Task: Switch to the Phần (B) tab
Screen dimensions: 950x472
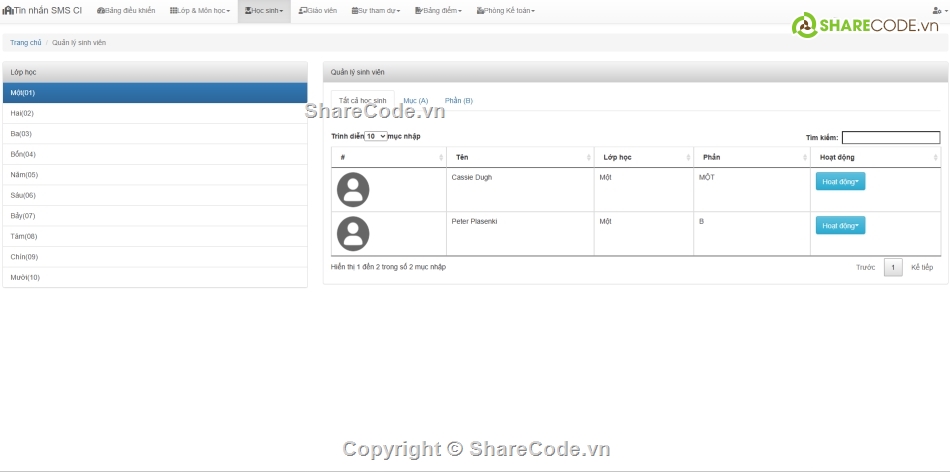Action: tap(459, 101)
